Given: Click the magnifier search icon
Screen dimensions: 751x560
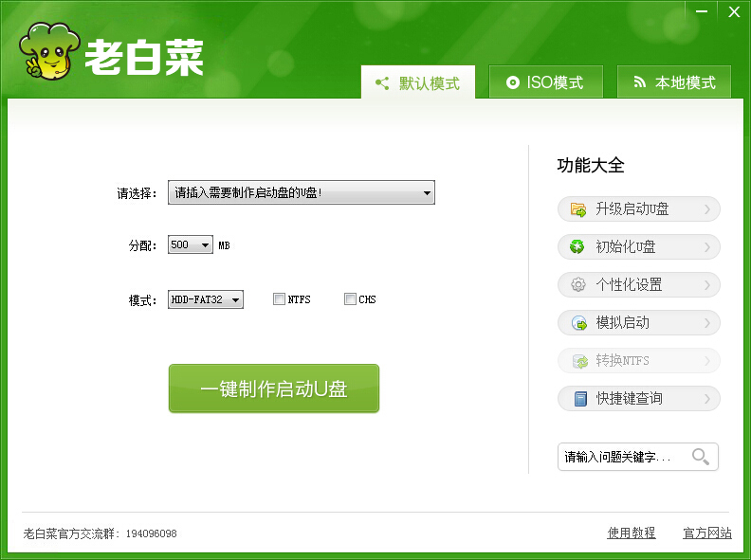Looking at the screenshot, I should point(701,457).
